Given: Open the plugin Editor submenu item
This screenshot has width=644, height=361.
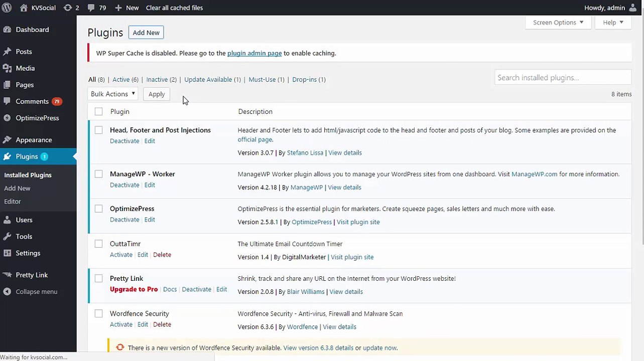Looking at the screenshot, I should [x=13, y=201].
